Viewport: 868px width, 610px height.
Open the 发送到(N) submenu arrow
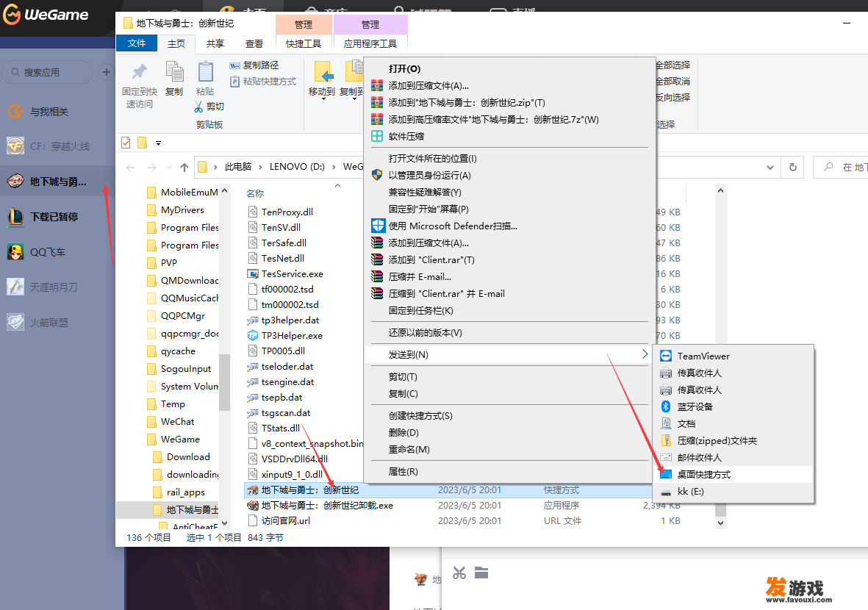click(x=645, y=354)
